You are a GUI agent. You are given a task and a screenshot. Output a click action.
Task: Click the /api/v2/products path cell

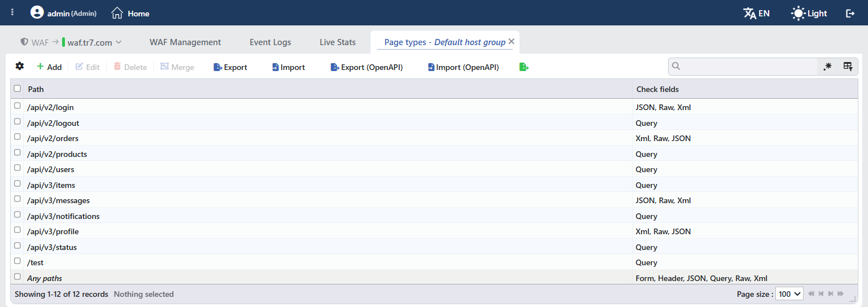pyautogui.click(x=328, y=154)
